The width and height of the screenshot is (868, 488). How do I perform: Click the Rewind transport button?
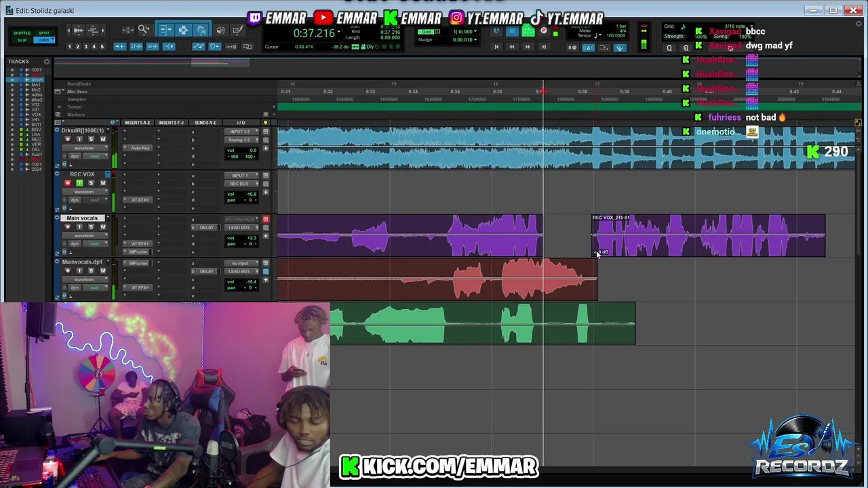pyautogui.click(x=512, y=47)
